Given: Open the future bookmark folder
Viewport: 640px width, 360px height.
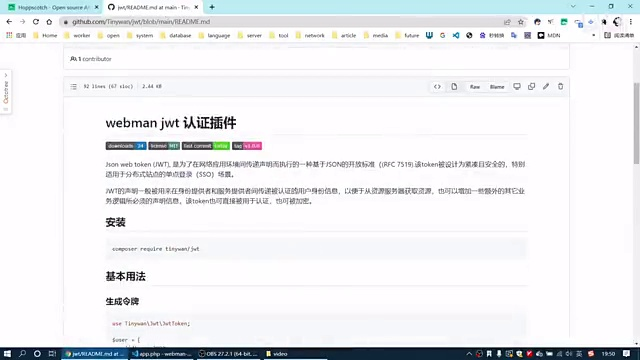Looking at the screenshot, I should coord(407,36).
